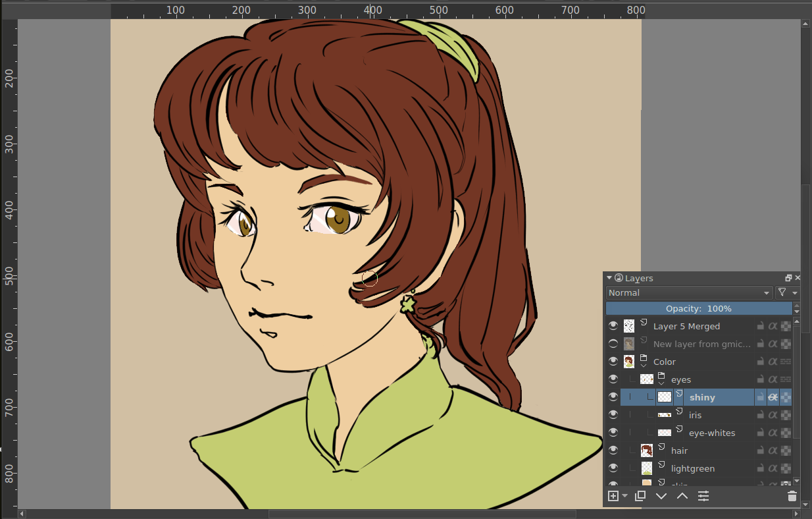Click the add new layer icon
Viewport: 812px width, 519px height.
coord(613,496)
